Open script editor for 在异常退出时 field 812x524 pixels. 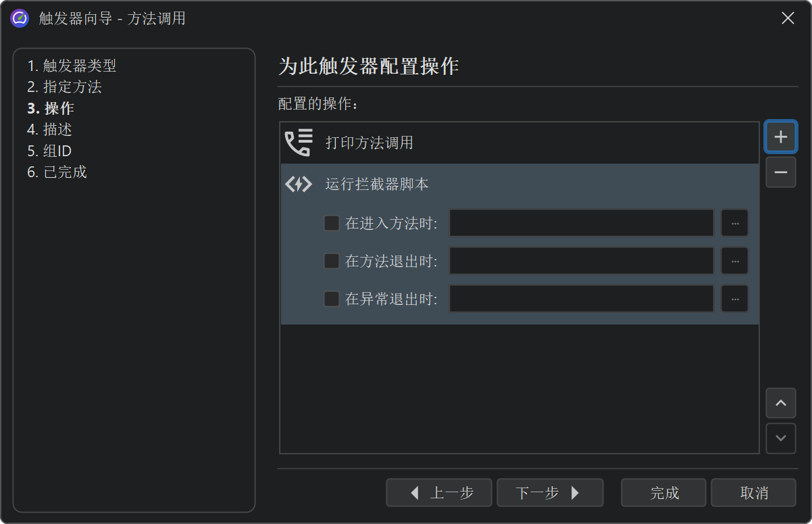pos(734,299)
